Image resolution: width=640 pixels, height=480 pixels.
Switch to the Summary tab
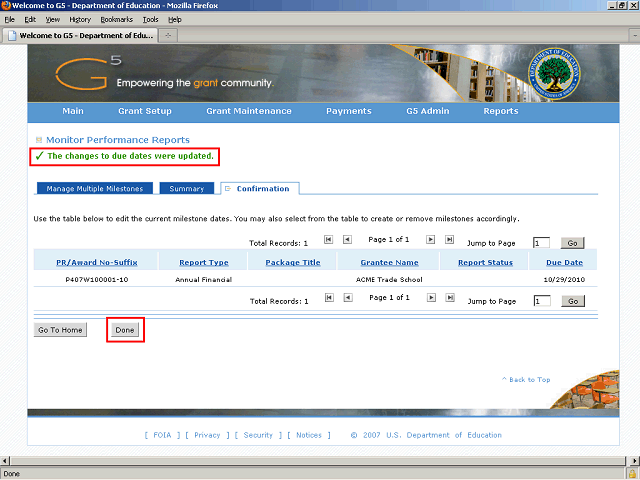pos(187,189)
